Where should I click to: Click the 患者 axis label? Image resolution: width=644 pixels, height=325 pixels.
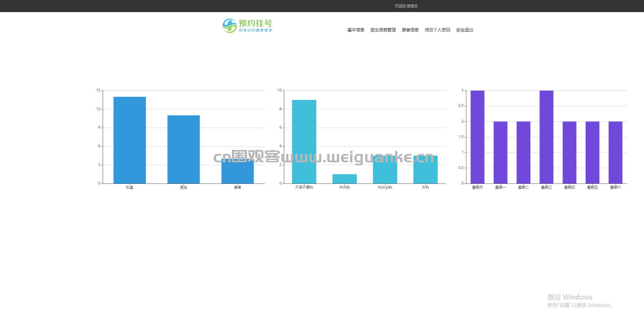(x=238, y=187)
